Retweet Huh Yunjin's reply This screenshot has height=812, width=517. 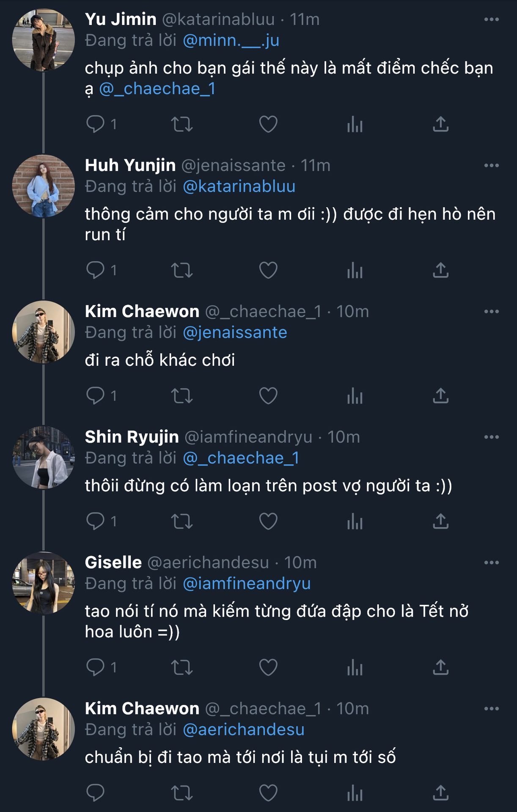point(182,270)
